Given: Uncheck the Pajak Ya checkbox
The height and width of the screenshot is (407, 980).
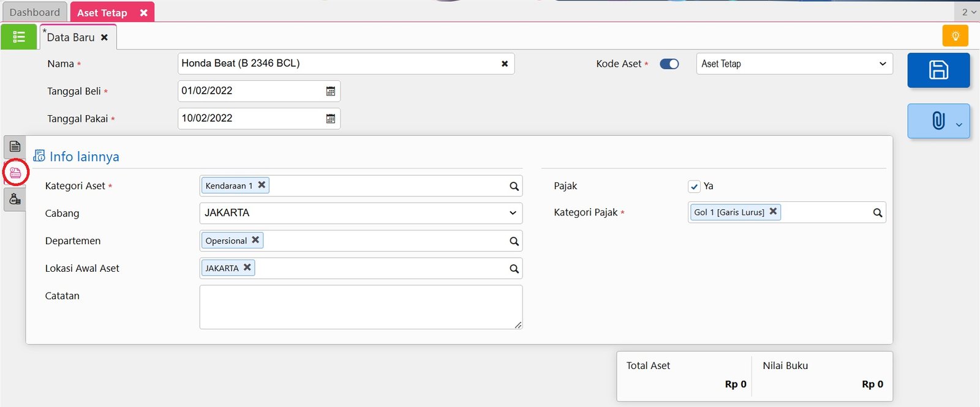Looking at the screenshot, I should (x=694, y=187).
